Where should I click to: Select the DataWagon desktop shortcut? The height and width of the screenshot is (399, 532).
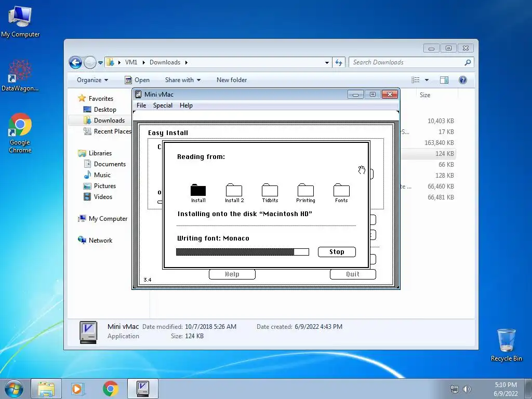(x=20, y=75)
